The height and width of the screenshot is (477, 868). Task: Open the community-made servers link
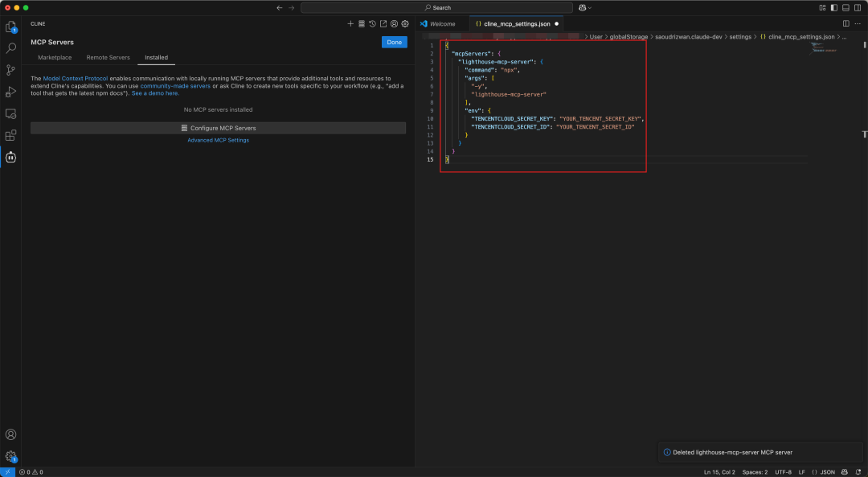[175, 86]
